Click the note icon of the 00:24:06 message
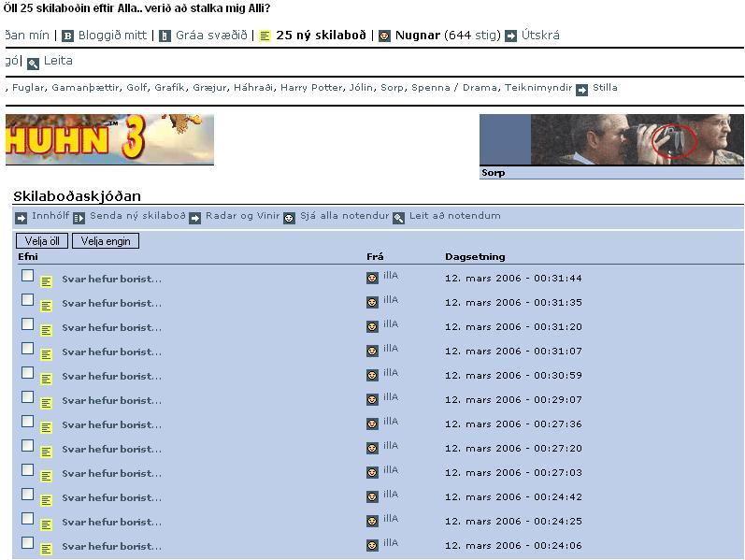Screen dimensions: 745x560 coord(46,549)
